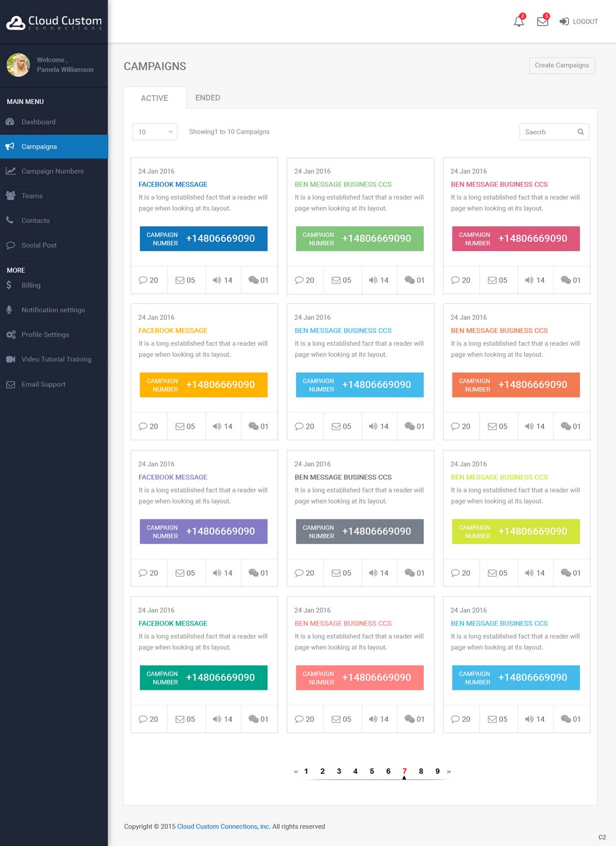Click the yellow-orange campaign number button
Image resolution: width=616 pixels, height=846 pixels.
pyautogui.click(x=203, y=385)
